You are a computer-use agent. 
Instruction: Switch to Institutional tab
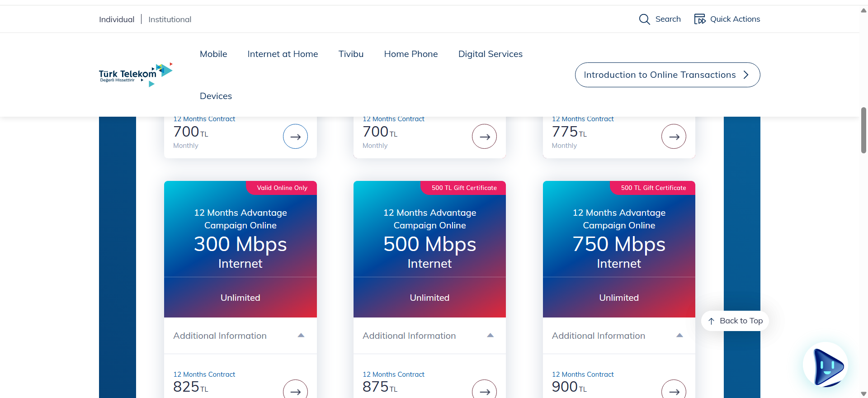[170, 19]
